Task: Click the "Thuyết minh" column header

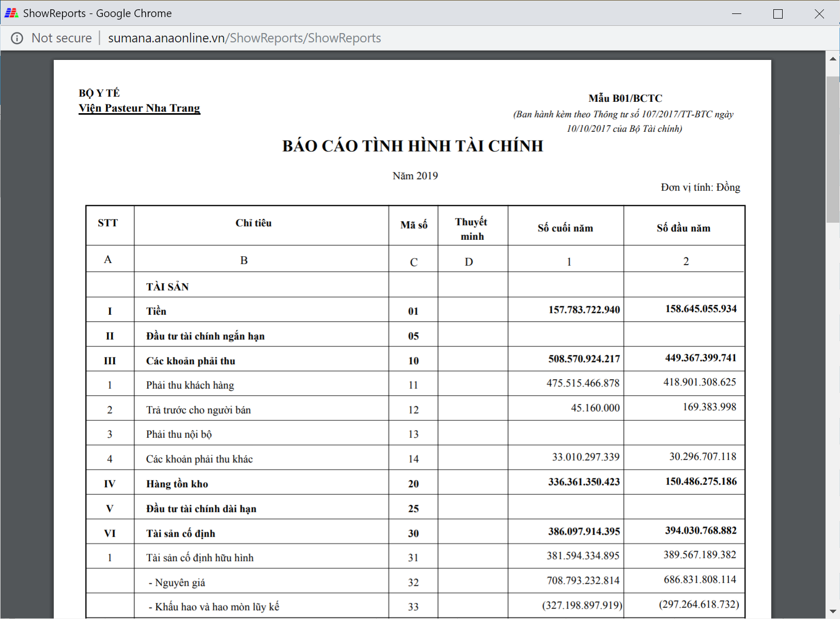Action: point(472,229)
